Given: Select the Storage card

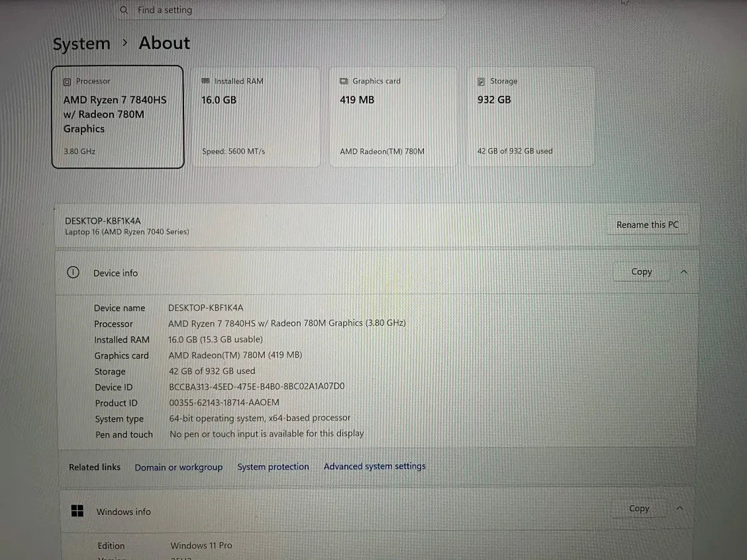Looking at the screenshot, I should (x=530, y=117).
